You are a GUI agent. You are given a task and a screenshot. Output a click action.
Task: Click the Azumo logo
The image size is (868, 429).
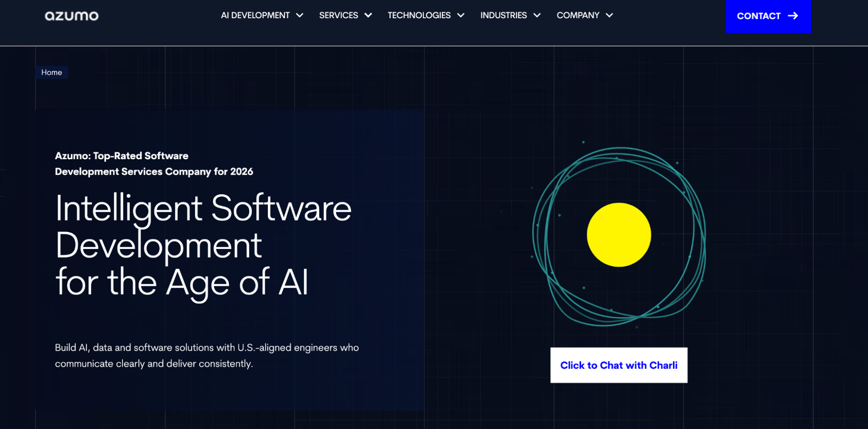(72, 16)
